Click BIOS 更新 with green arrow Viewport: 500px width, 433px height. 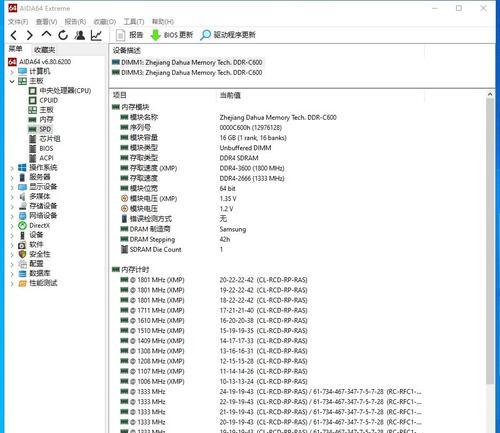click(172, 35)
